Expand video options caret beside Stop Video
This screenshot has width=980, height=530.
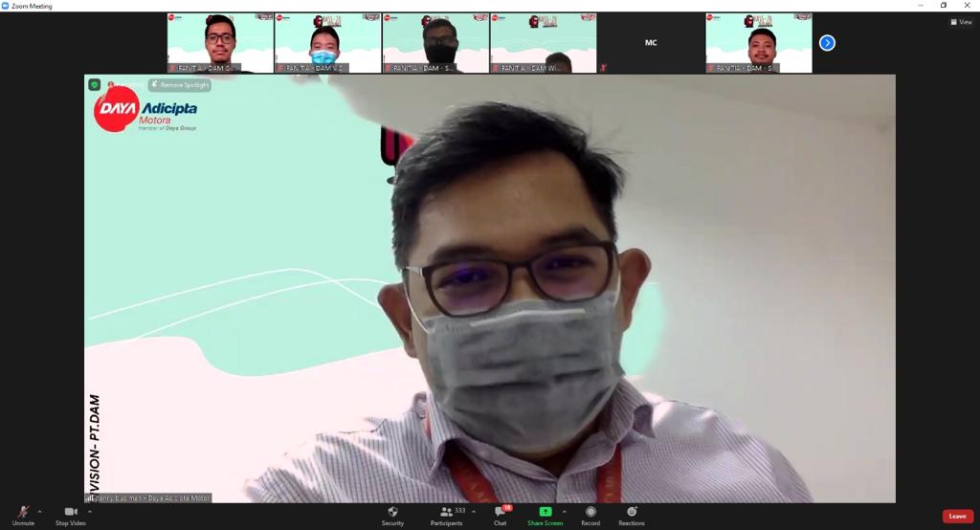[x=89, y=511]
